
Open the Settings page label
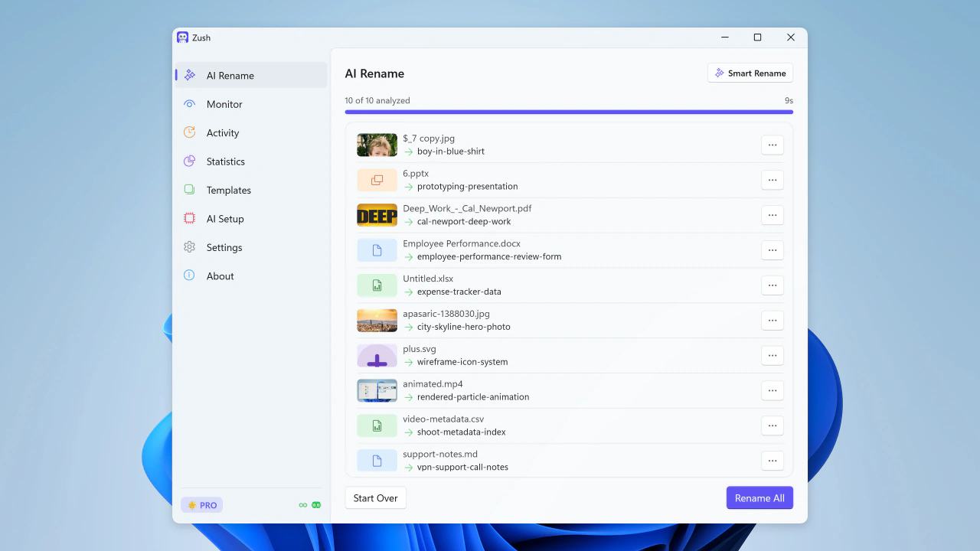(224, 248)
